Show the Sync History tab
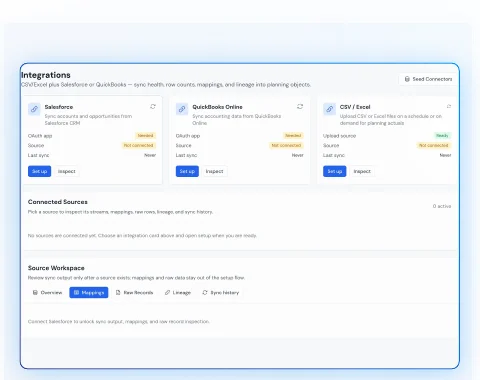 (221, 293)
